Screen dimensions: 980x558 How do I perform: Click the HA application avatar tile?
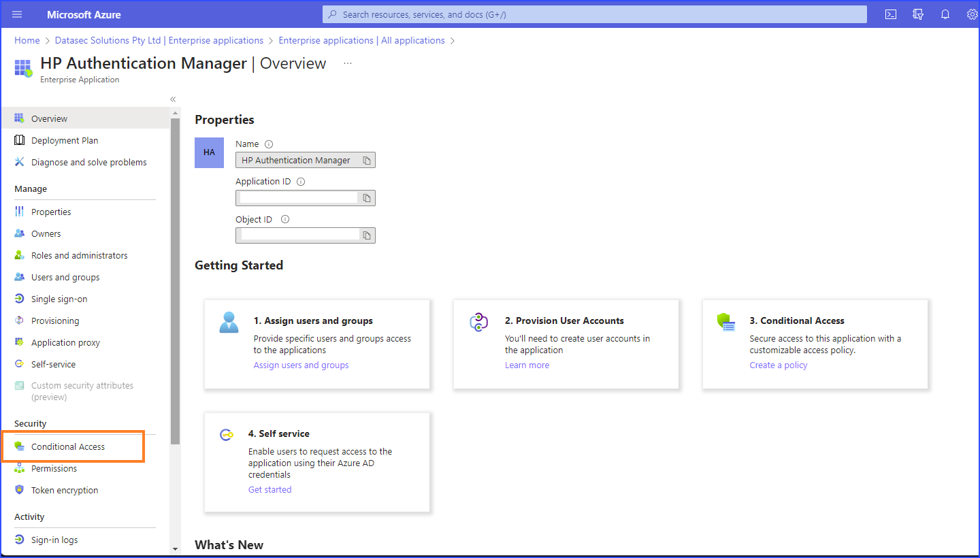[209, 152]
